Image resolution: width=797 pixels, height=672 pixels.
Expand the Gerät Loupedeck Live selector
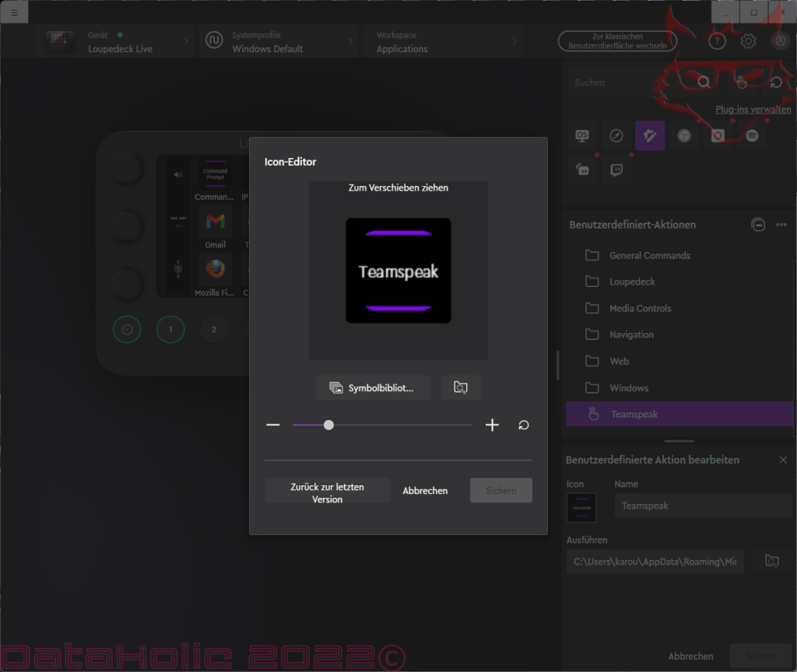116,41
